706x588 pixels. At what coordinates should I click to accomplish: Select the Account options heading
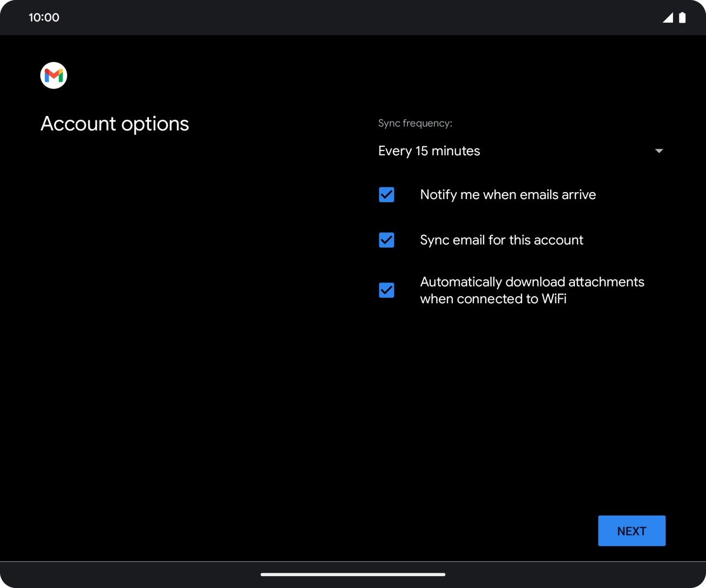coord(114,123)
